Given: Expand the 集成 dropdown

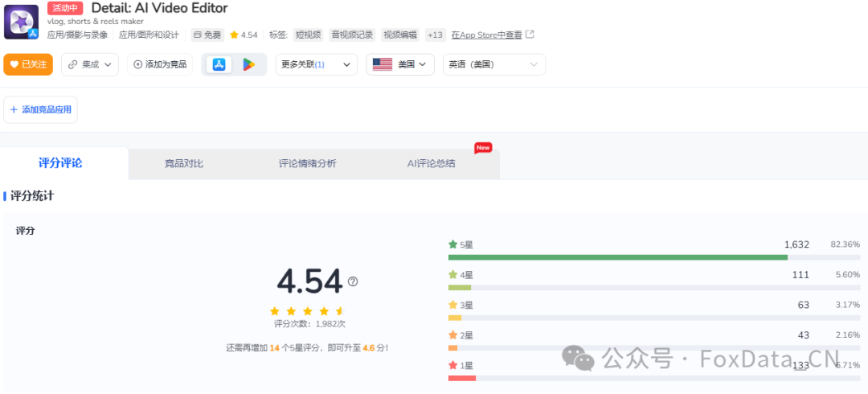Looking at the screenshot, I should click(90, 64).
